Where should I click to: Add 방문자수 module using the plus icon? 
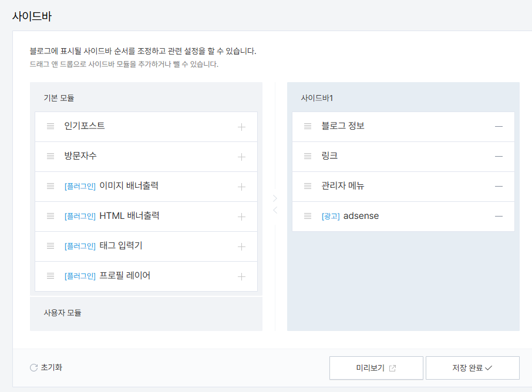coord(241,156)
